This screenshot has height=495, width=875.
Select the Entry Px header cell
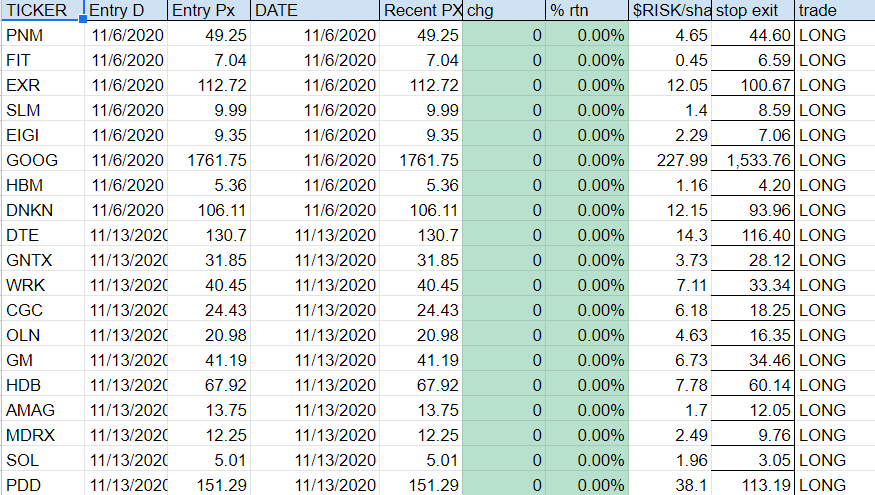point(209,10)
